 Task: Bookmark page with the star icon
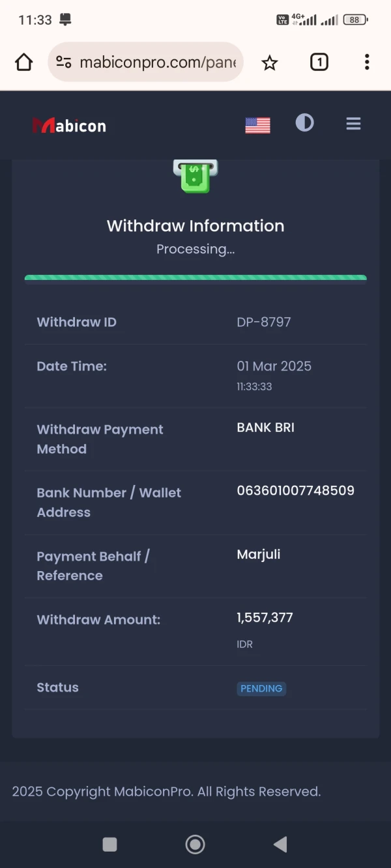(269, 63)
